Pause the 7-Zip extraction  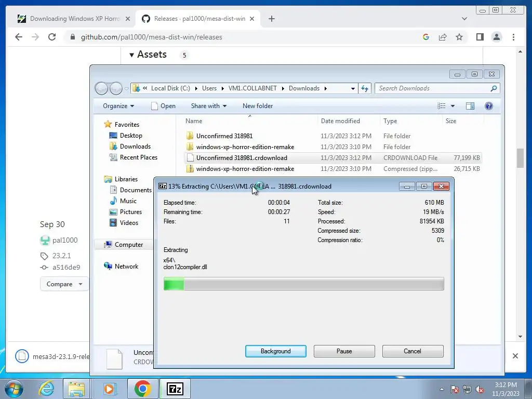344,351
